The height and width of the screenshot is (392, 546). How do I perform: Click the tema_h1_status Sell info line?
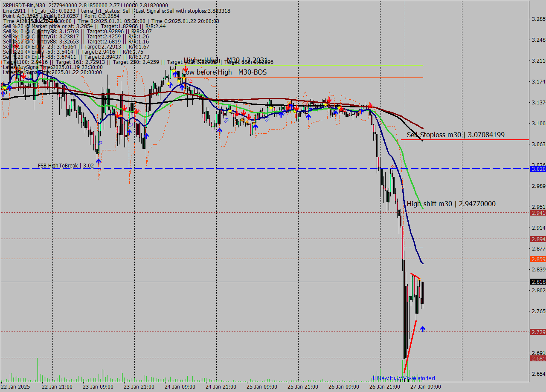(x=116, y=11)
